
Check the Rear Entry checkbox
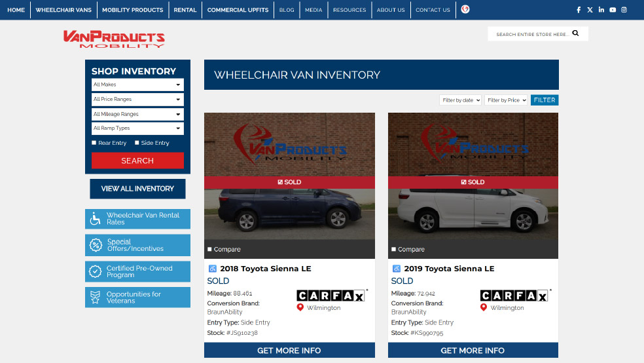point(94,143)
